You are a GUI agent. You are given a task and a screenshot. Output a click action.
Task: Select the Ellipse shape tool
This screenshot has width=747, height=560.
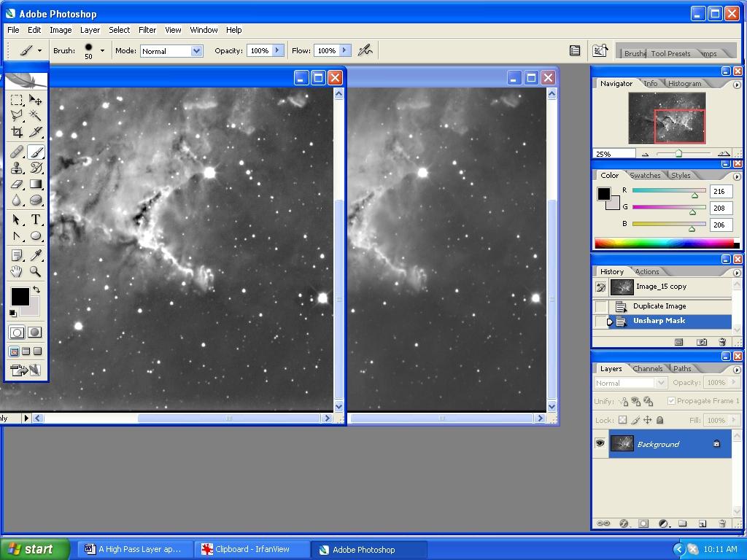[35, 236]
